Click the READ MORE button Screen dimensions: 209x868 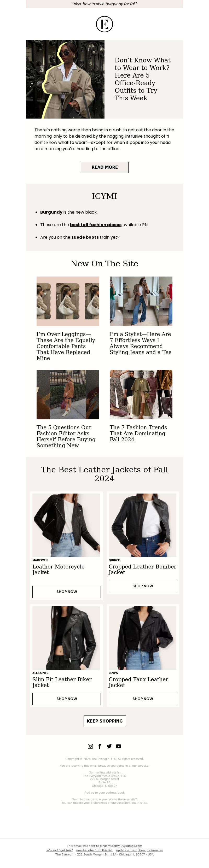tap(104, 167)
